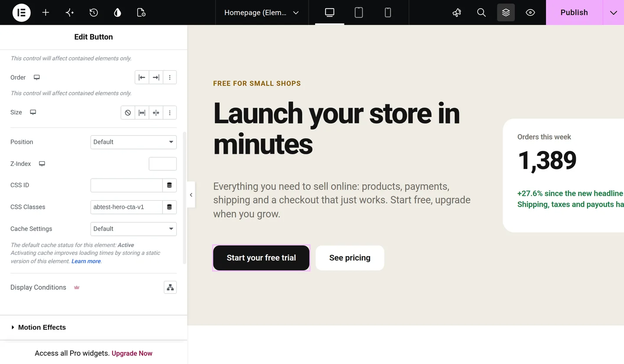Screen dimensions: 624x364
Task: Click the Z-Index input field
Action: [162, 164]
